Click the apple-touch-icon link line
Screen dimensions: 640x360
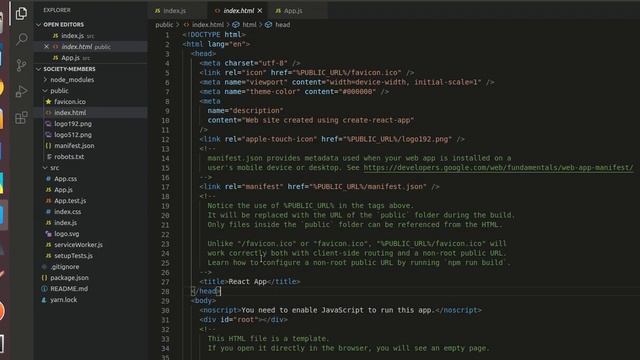coord(332,139)
